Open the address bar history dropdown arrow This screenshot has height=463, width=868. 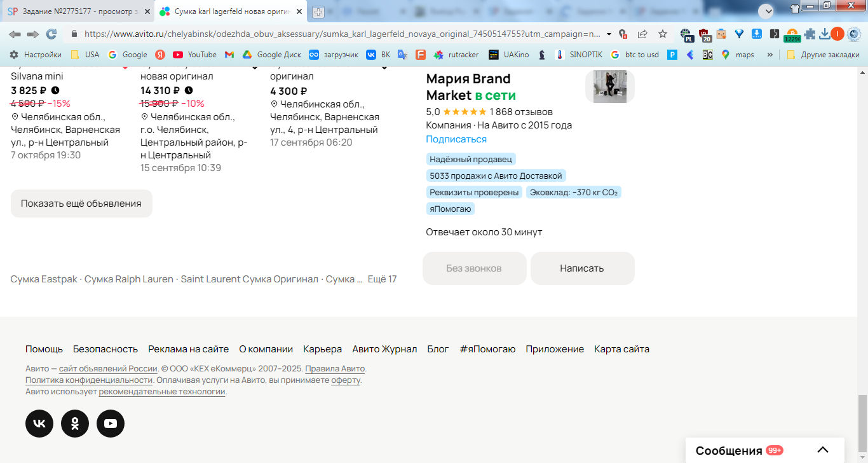pos(609,34)
